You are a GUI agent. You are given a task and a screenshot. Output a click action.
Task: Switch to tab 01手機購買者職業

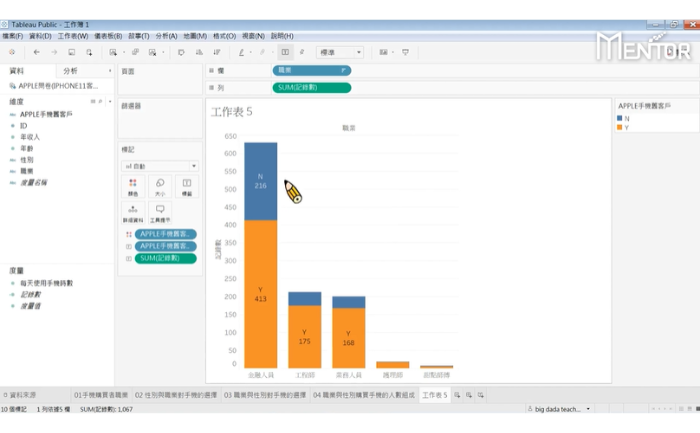tap(102, 395)
